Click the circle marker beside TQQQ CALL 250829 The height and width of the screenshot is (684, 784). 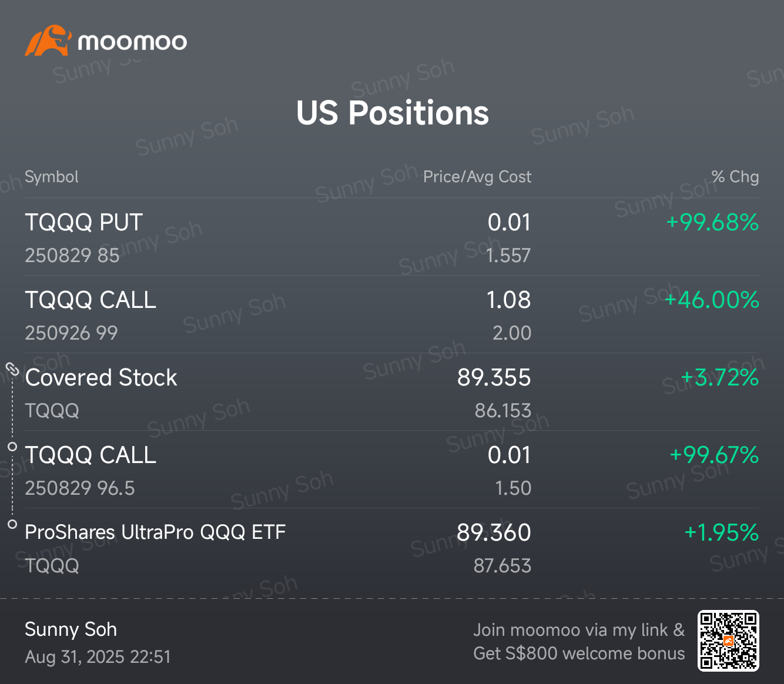coord(12,447)
